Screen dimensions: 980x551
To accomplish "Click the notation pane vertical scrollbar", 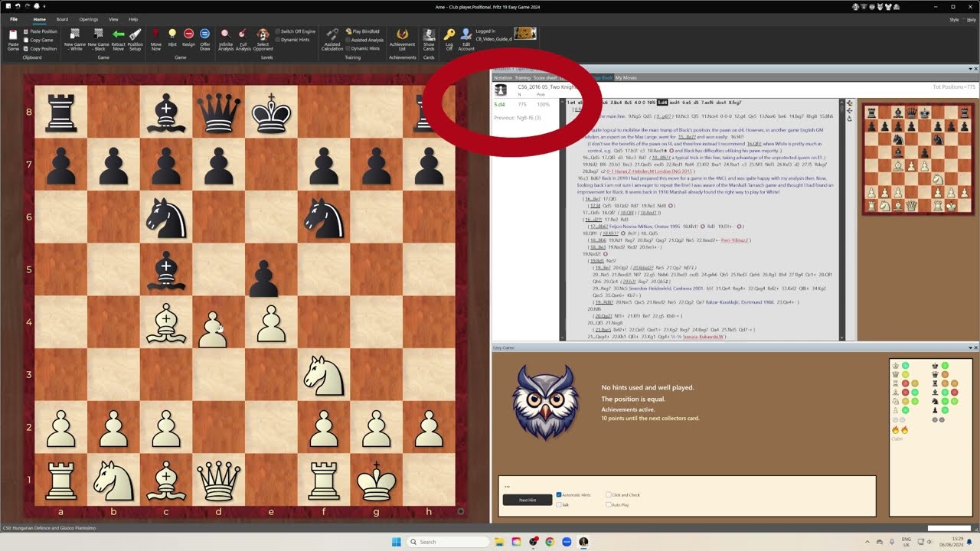I will click(842, 219).
